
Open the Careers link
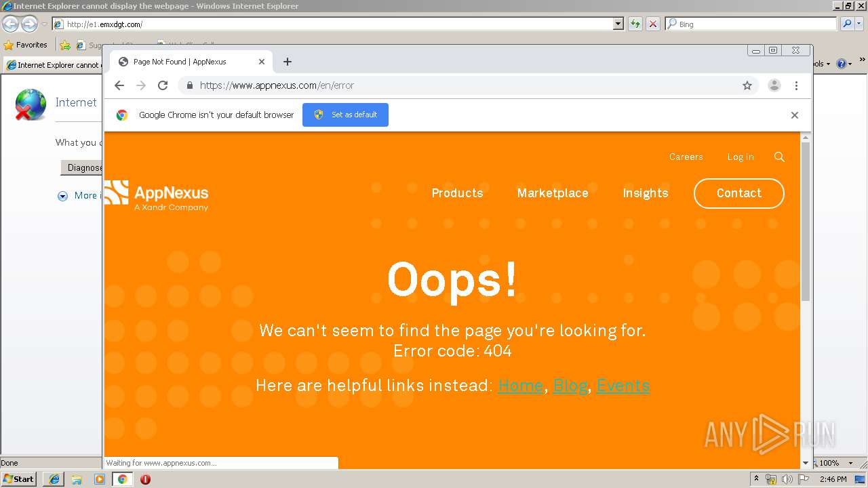click(686, 157)
